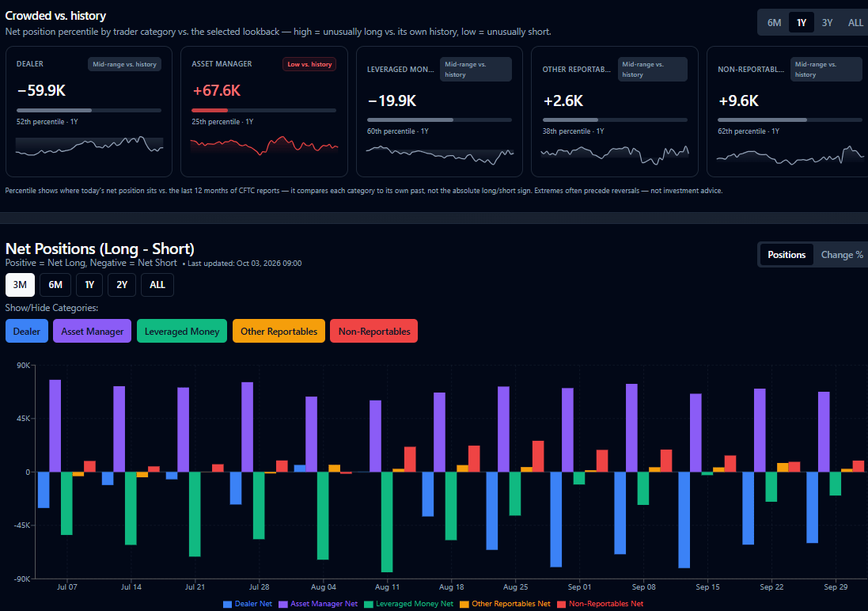Toggle the Leveraged Money category chip
Screen dimensions: 868x611
pyautogui.click(x=182, y=332)
